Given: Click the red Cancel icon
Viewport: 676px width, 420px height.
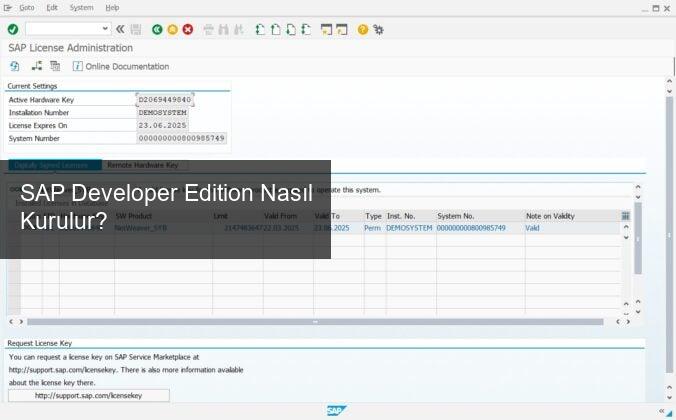Looking at the screenshot, I should (x=187, y=29).
